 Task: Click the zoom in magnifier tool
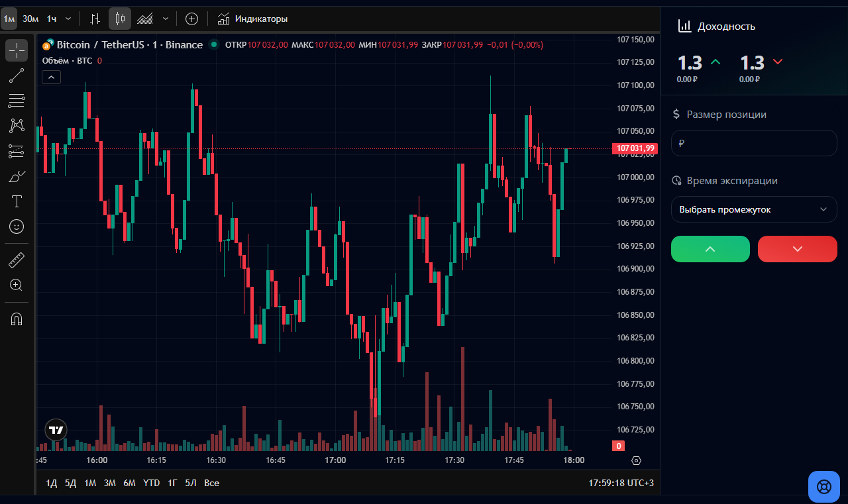17,285
